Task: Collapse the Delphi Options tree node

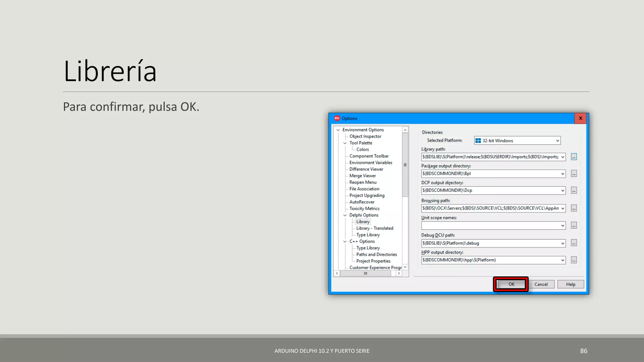Action: pyautogui.click(x=345, y=215)
